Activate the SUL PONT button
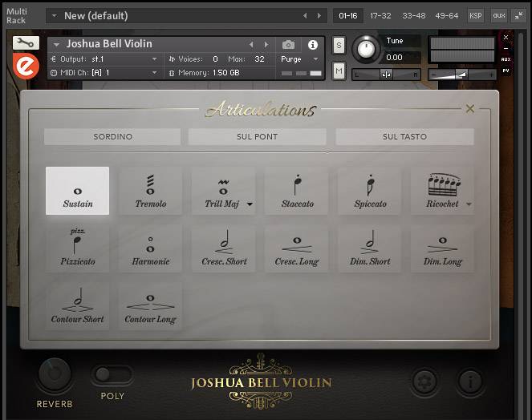Screen dimensions: 532x420 point(257,136)
